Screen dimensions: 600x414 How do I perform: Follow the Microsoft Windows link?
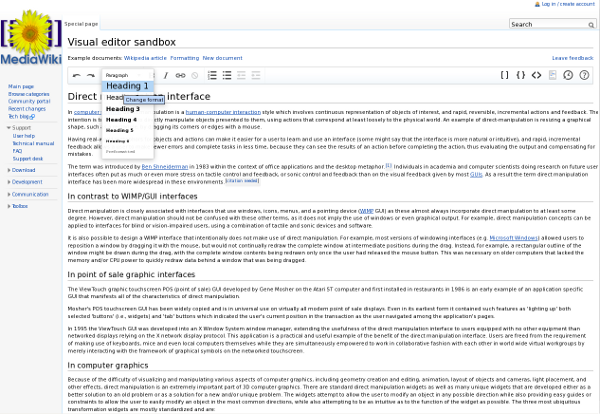pyautogui.click(x=514, y=238)
